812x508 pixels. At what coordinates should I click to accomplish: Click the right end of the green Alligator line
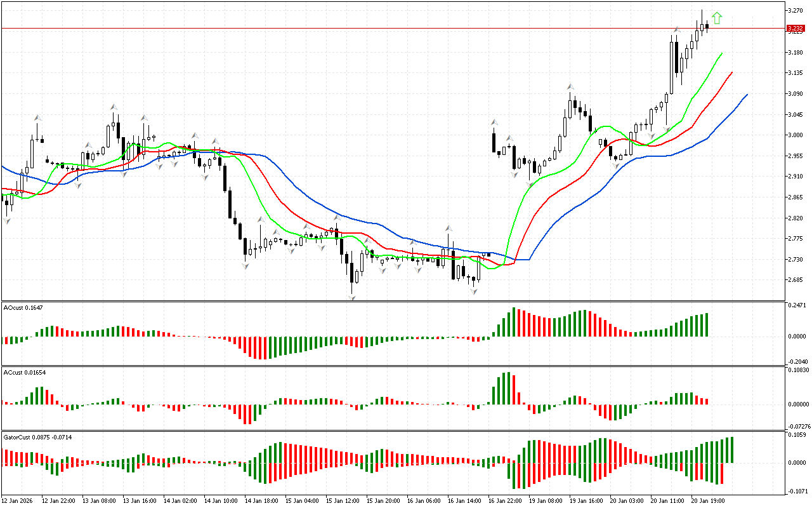[x=721, y=54]
